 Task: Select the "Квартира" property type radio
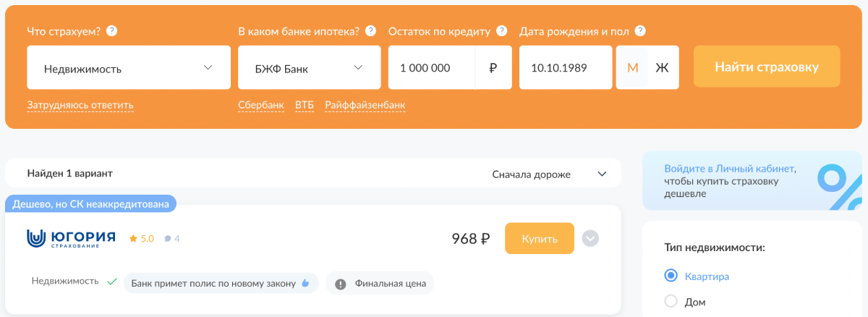click(x=671, y=276)
